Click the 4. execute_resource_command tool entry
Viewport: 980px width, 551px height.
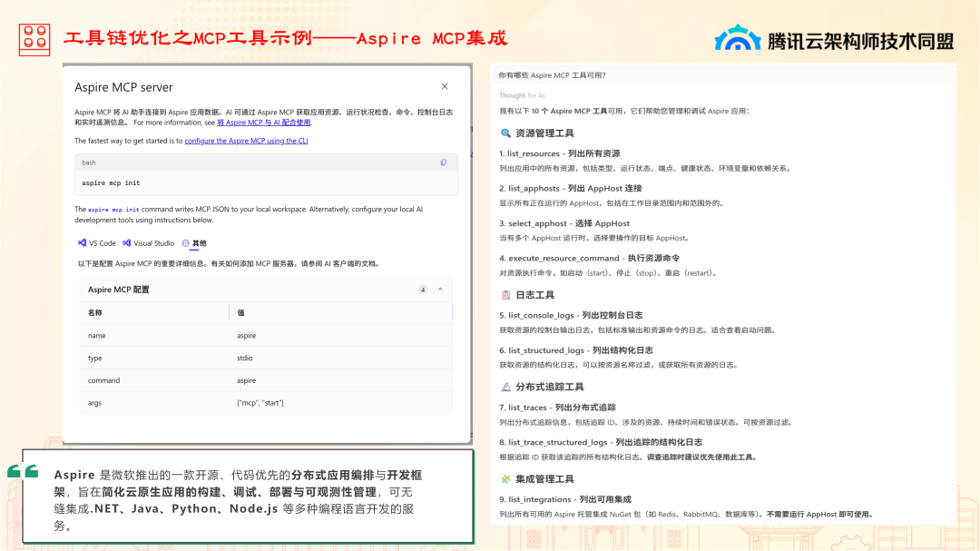[x=590, y=259]
